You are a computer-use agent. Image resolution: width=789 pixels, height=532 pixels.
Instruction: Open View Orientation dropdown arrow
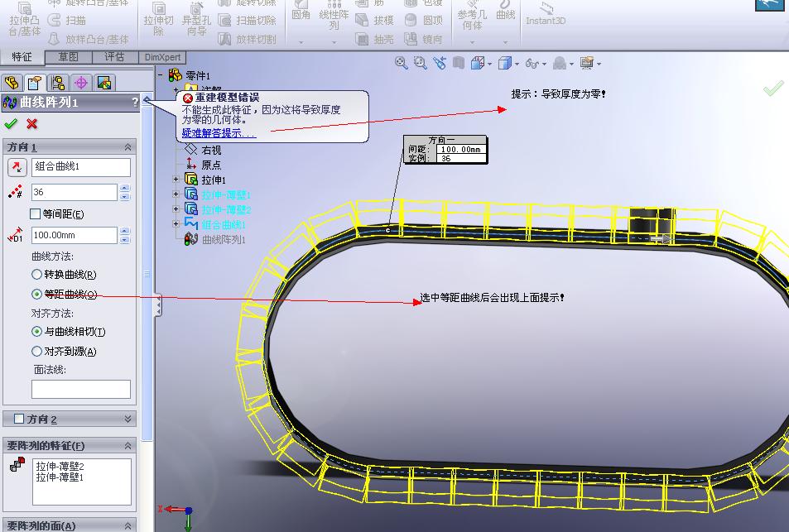(x=489, y=64)
